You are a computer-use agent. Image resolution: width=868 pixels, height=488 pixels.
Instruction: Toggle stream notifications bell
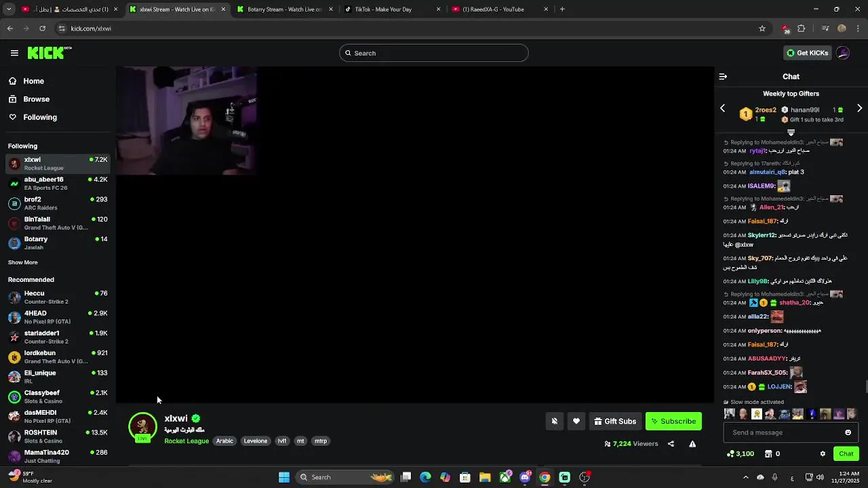[554, 422]
